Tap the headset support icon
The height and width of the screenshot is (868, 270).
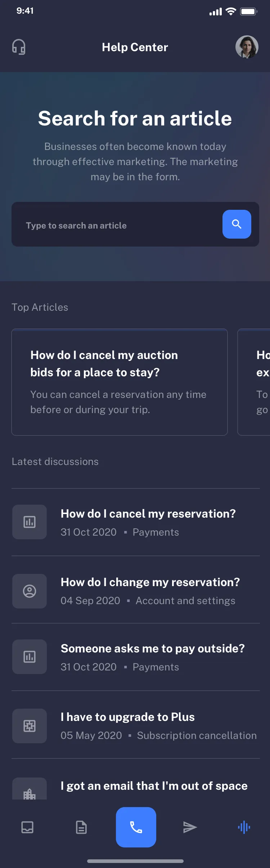pos(18,47)
